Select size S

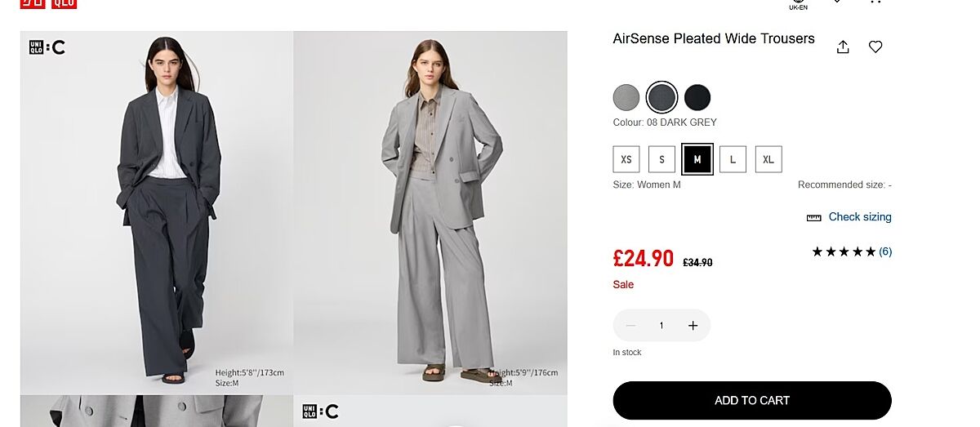click(661, 159)
